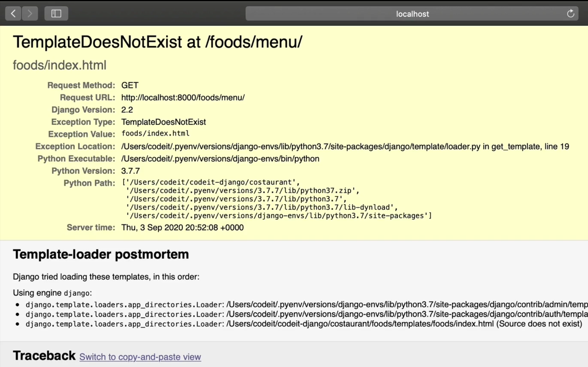The image size is (588, 367).
Task: Select the foods/index.html subtitle text
Action: click(x=60, y=65)
